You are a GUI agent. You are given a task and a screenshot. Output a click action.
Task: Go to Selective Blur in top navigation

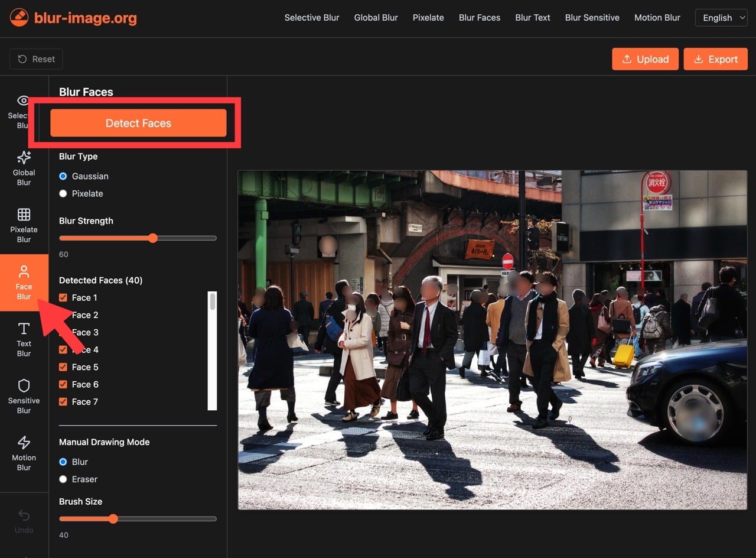312,18
